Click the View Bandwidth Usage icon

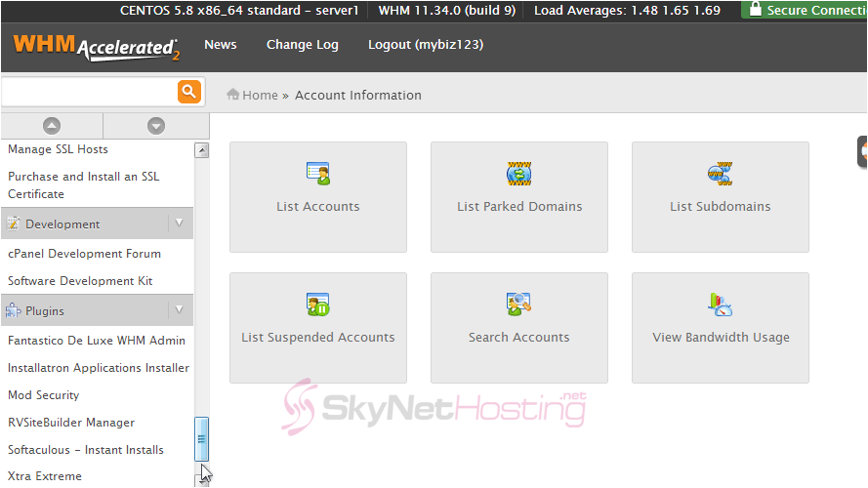point(721,305)
